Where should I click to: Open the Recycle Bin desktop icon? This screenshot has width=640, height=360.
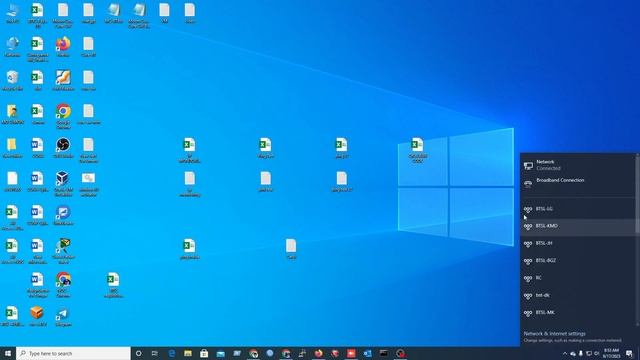click(12, 80)
